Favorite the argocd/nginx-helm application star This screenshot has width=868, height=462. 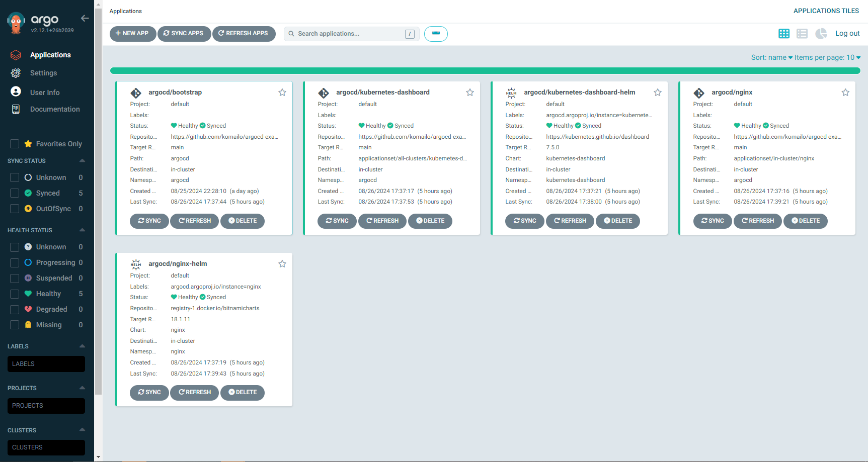point(282,264)
